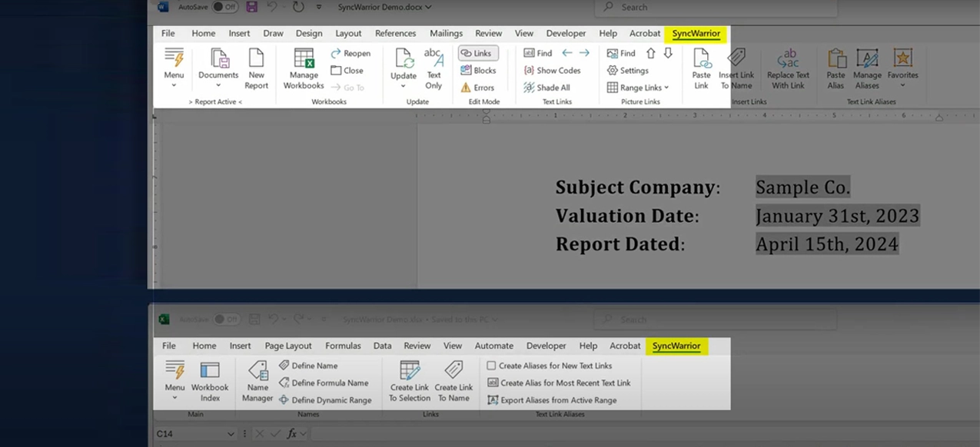Click Text Only update button
The width and height of the screenshot is (980, 447).
click(434, 68)
